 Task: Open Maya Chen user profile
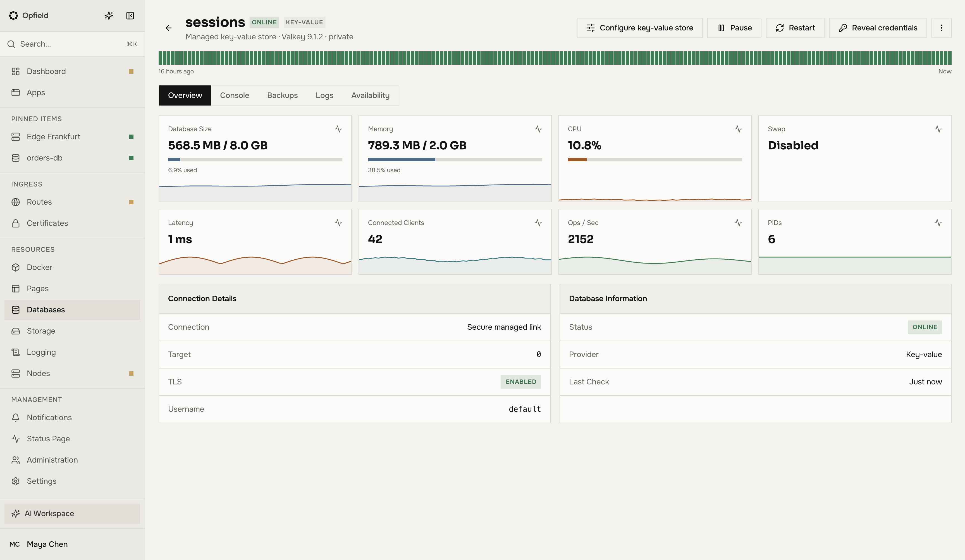point(72,544)
